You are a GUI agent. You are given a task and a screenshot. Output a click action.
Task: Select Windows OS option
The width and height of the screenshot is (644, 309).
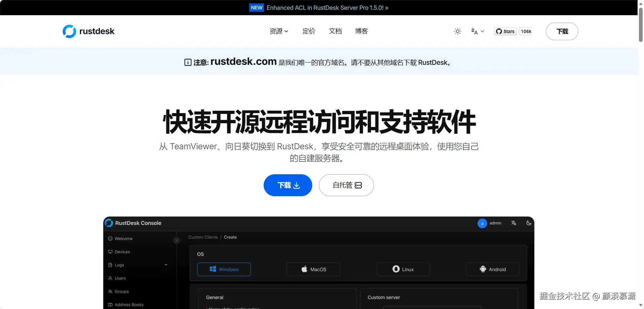click(224, 269)
